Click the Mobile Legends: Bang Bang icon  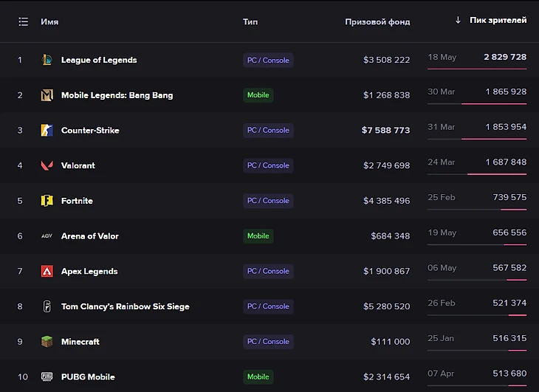click(x=47, y=95)
